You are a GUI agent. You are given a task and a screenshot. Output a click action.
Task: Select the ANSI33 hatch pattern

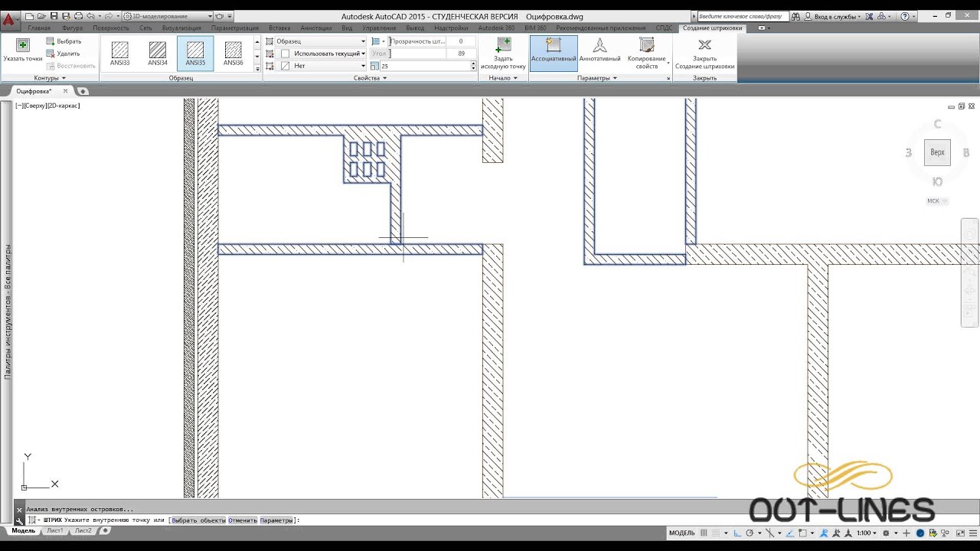tap(120, 54)
